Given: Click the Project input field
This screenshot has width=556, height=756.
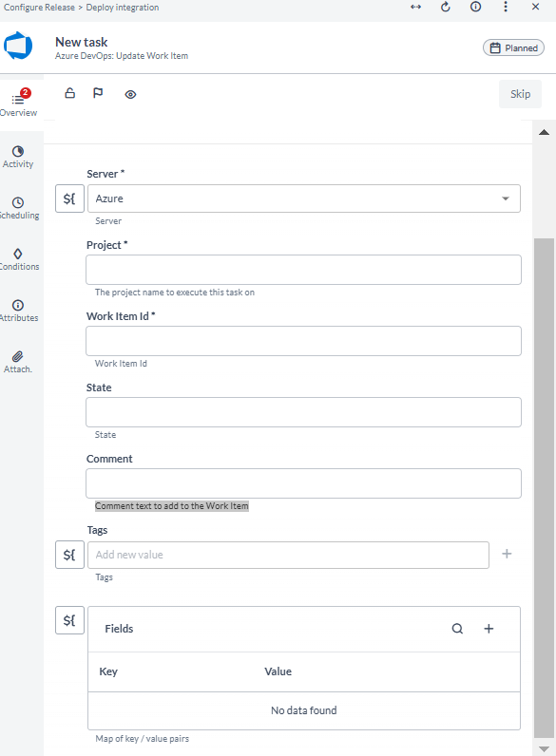Looking at the screenshot, I should [303, 270].
